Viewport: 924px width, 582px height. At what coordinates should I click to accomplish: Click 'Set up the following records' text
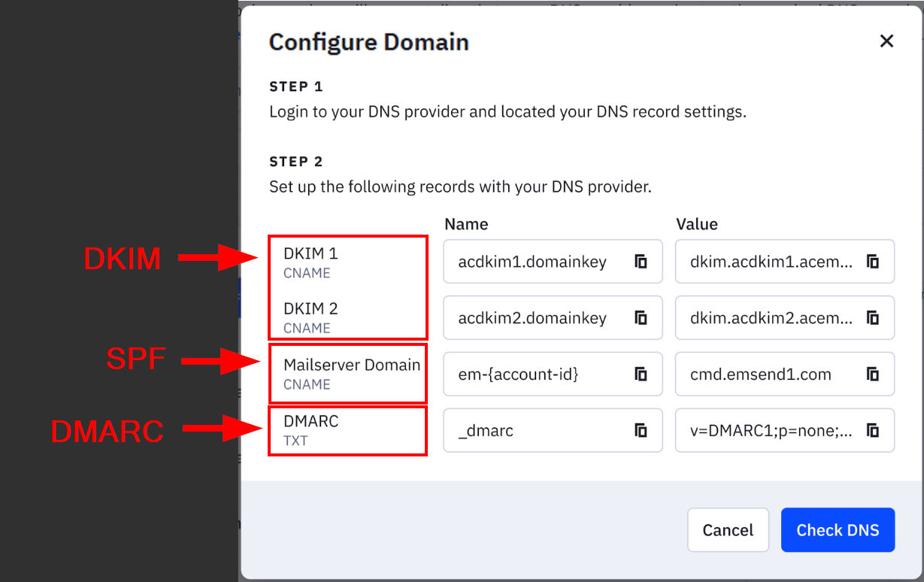[x=460, y=187]
